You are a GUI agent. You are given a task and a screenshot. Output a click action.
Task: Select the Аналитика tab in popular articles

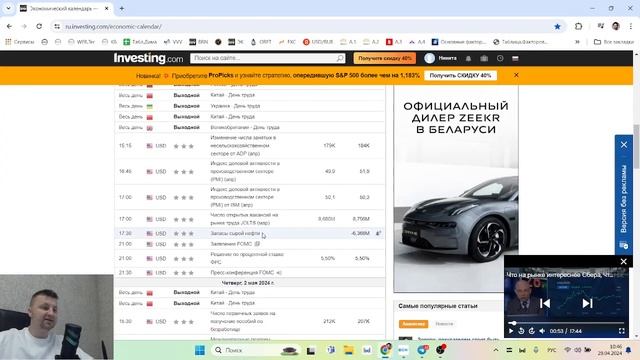pyautogui.click(x=413, y=324)
